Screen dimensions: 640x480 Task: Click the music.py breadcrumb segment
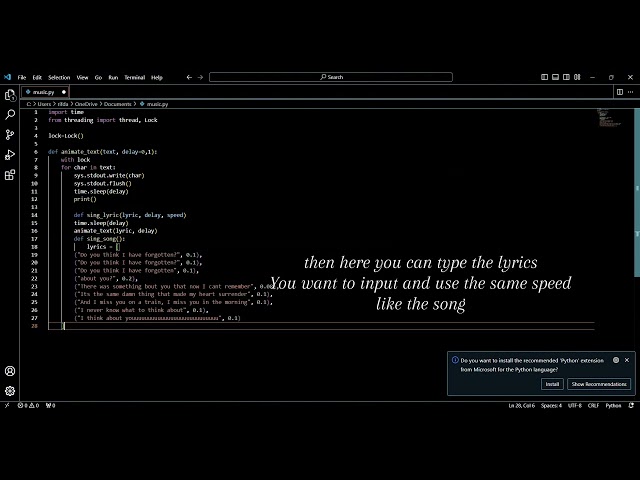[x=154, y=104]
